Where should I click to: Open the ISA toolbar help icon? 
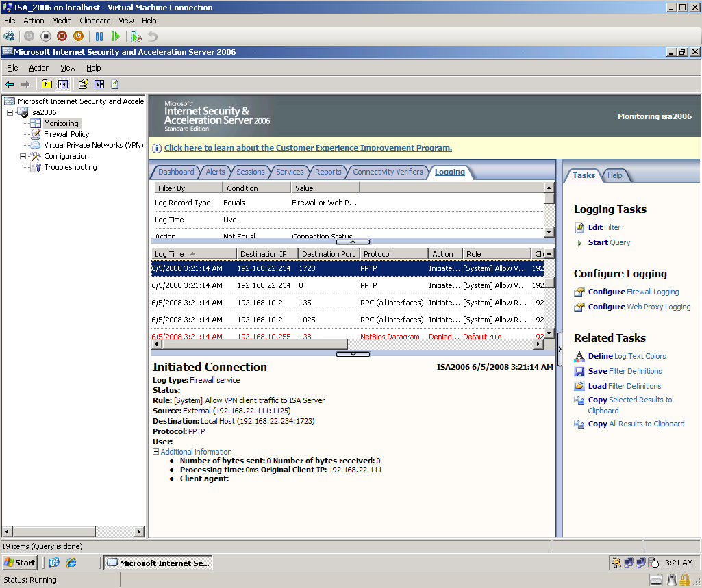click(x=84, y=84)
